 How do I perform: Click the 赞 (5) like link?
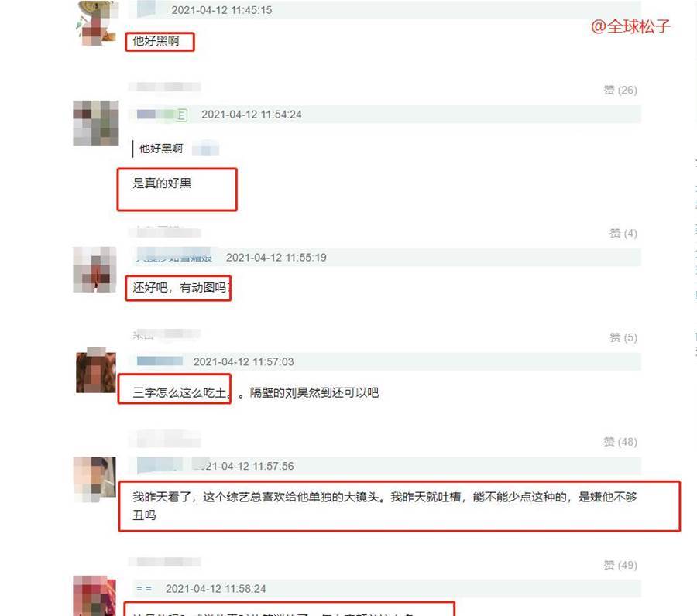pyautogui.click(x=623, y=337)
